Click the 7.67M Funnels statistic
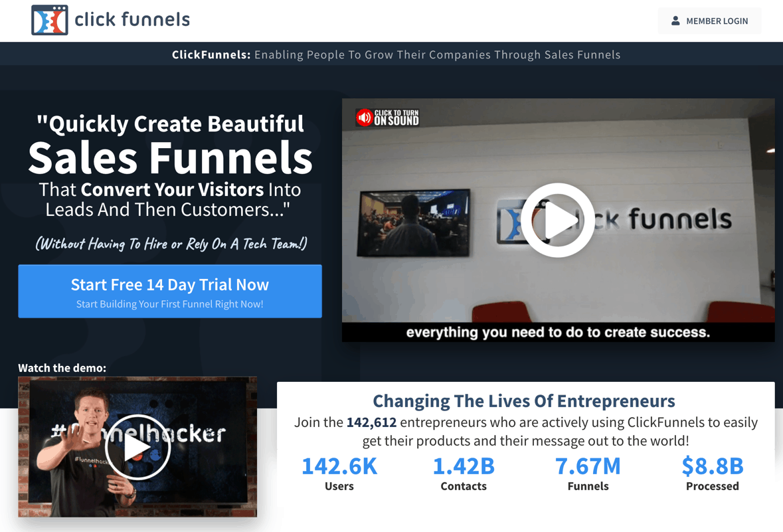Viewport: 783px width, 532px height. coord(588,474)
